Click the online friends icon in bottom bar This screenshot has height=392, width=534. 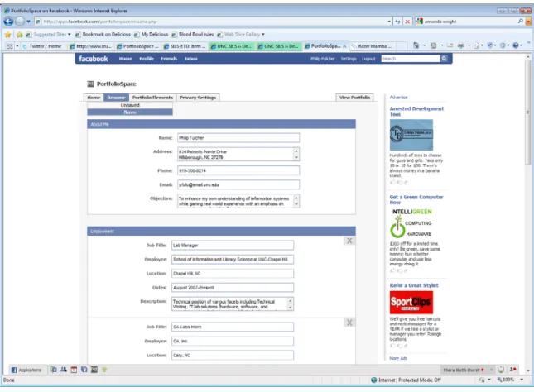[x=512, y=370]
